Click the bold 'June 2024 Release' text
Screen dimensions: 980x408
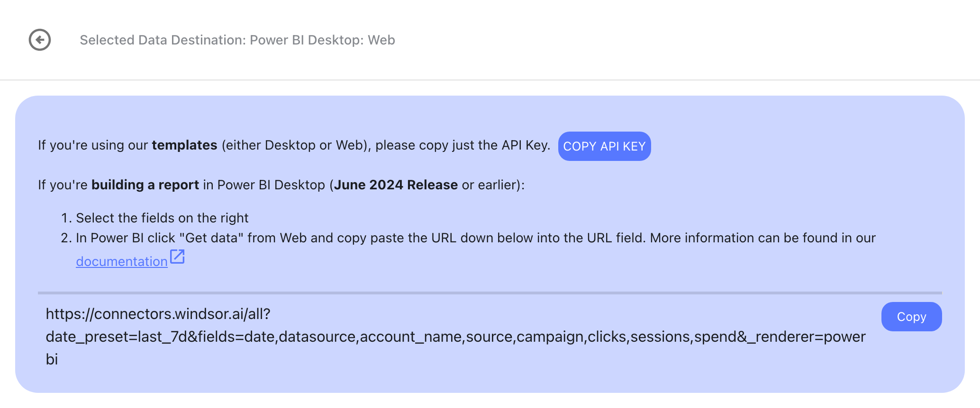[396, 185]
